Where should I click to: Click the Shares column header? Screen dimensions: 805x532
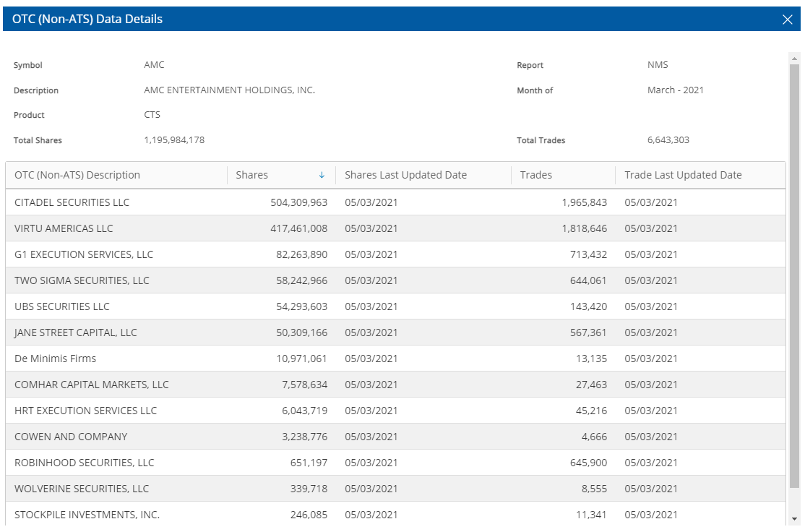[252, 175]
